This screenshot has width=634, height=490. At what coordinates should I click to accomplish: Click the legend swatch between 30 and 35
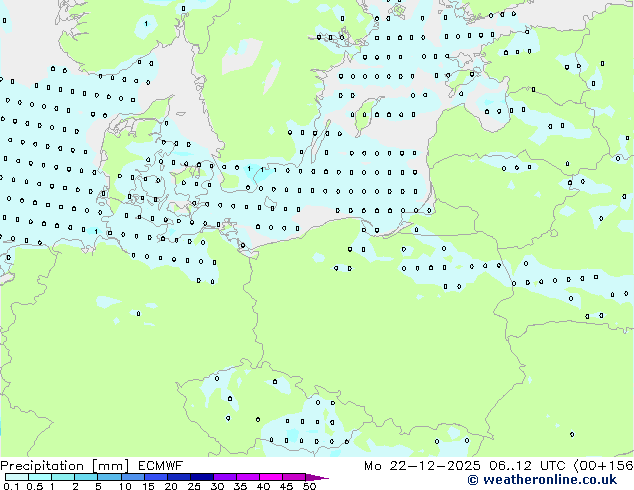225,477
